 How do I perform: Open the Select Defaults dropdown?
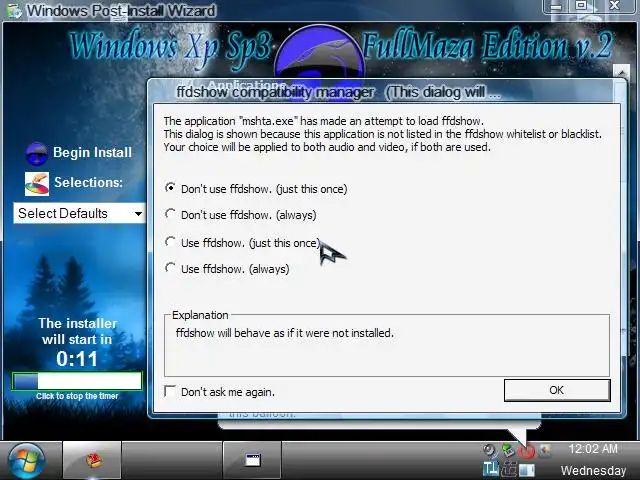pos(80,213)
